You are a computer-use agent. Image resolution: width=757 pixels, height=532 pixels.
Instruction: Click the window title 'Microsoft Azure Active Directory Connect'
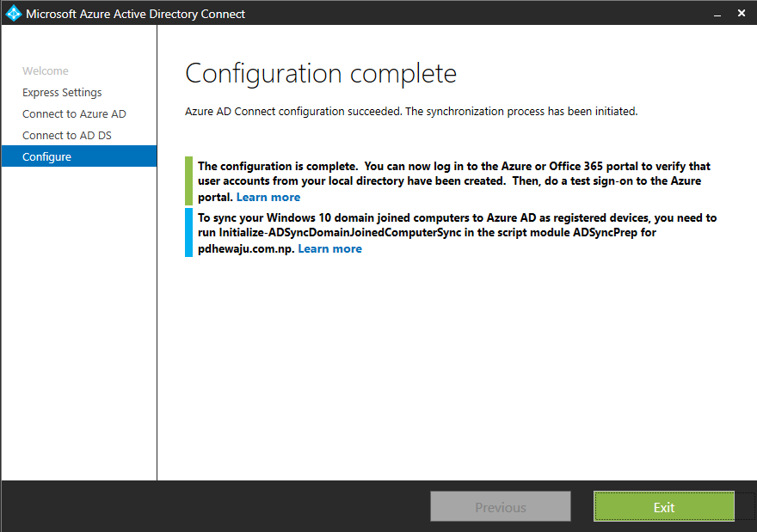[135, 14]
